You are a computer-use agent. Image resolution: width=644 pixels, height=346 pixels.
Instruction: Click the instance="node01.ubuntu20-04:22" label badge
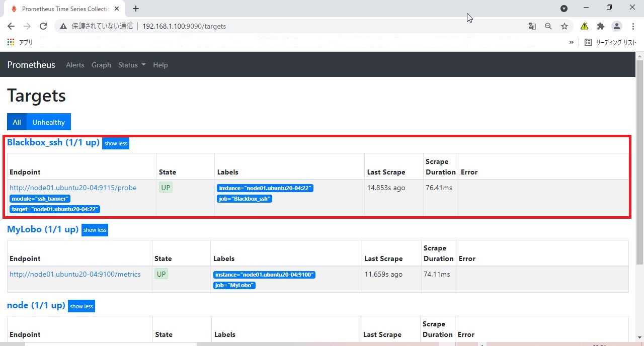coord(265,188)
